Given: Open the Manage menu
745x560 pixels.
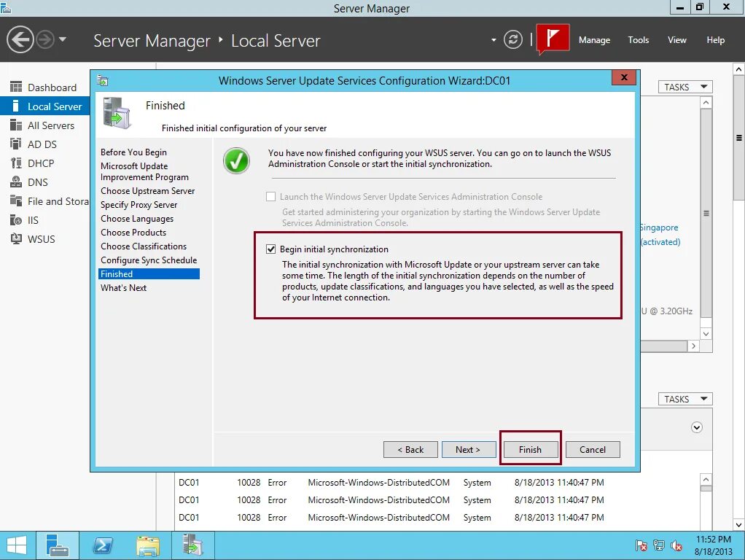Looking at the screenshot, I should 594,40.
